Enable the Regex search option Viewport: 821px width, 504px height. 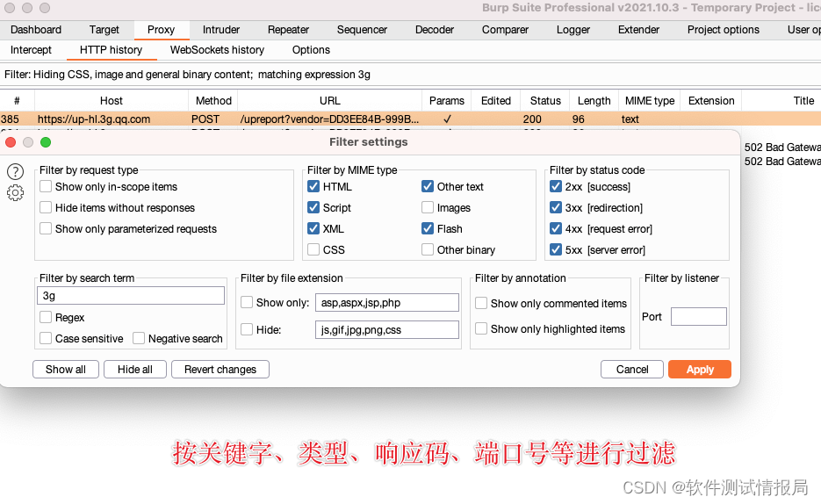coord(46,317)
